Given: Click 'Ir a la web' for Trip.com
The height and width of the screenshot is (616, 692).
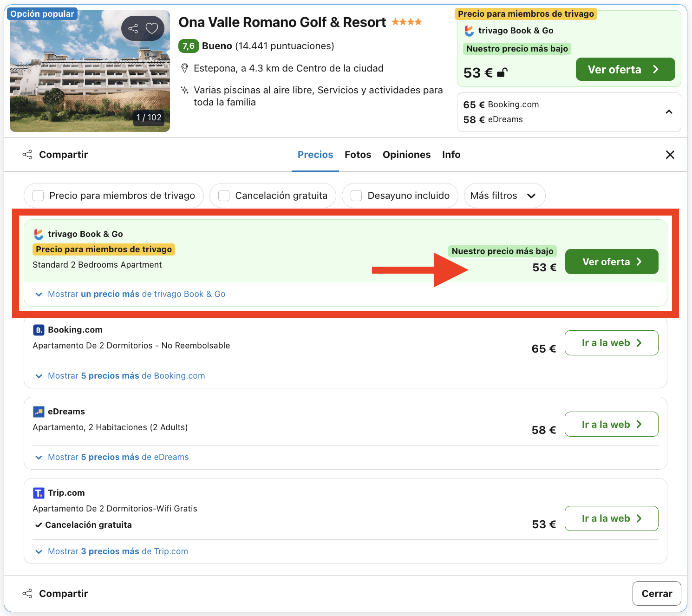Looking at the screenshot, I should (611, 518).
